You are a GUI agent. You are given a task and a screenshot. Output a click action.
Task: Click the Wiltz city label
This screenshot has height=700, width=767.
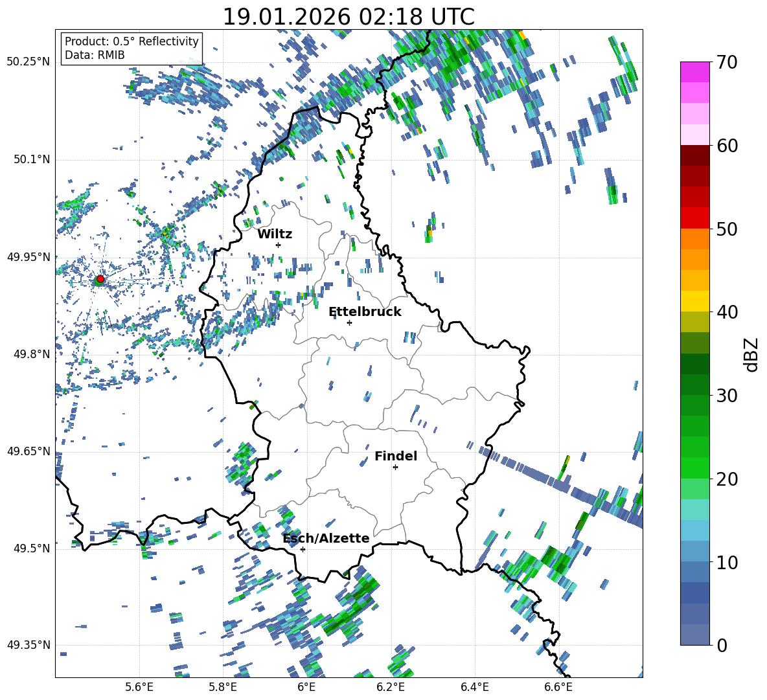pos(275,234)
